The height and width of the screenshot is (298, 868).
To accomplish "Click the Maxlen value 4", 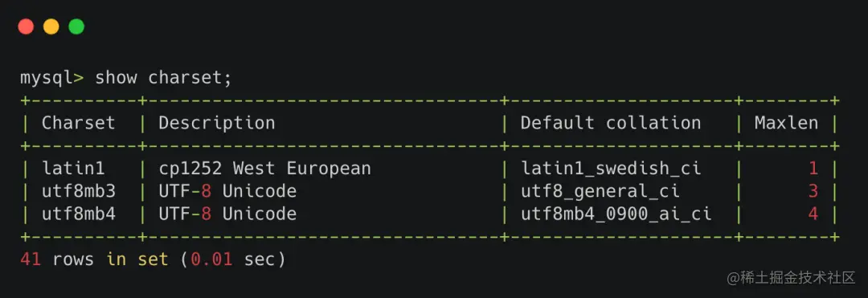I will 813,214.
